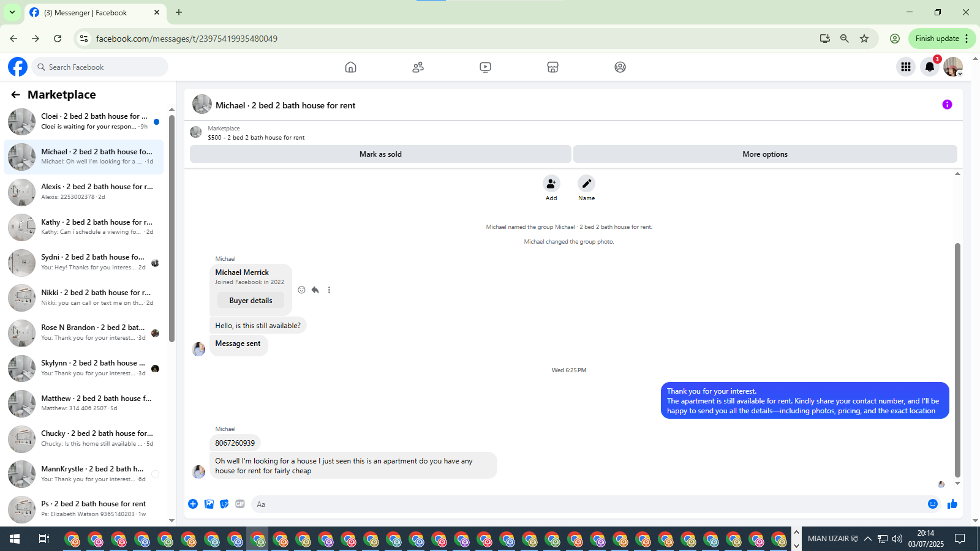Click Finish update button
980x551 pixels.
coord(942,39)
